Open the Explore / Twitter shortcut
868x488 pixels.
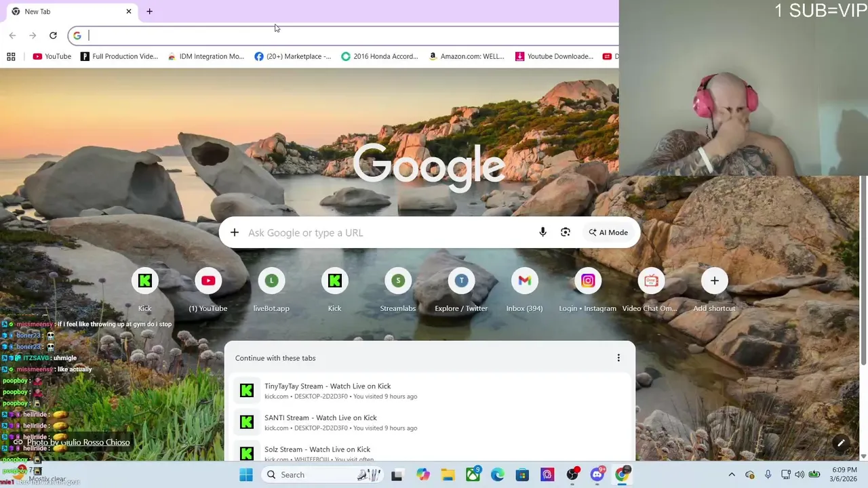[x=461, y=290]
